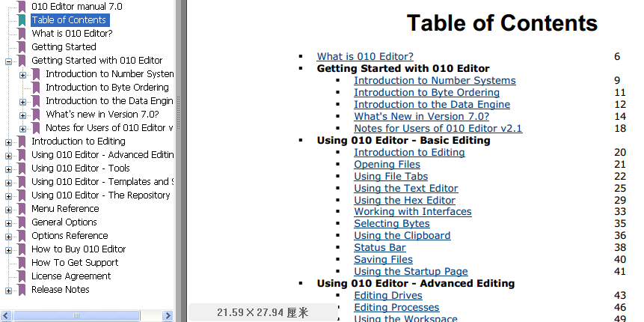Expand the Options Reference bookmark node
644x322 pixels.
tap(8, 237)
